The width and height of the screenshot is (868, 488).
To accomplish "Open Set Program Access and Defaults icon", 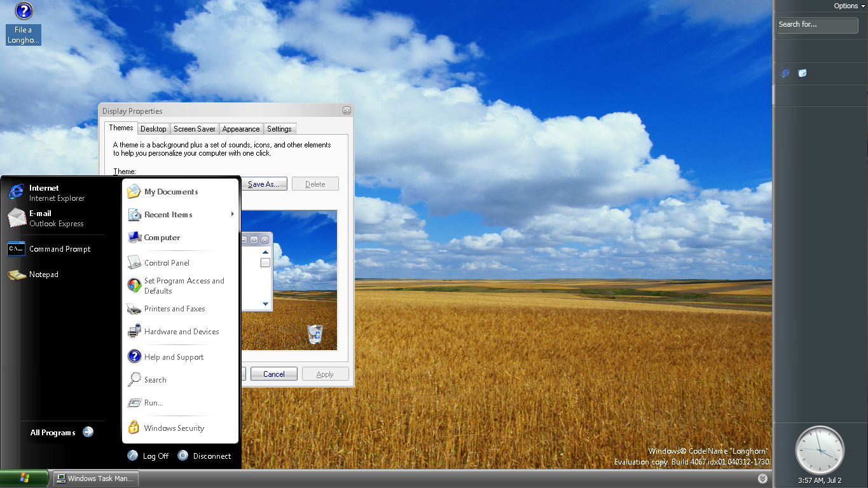I will pos(134,285).
